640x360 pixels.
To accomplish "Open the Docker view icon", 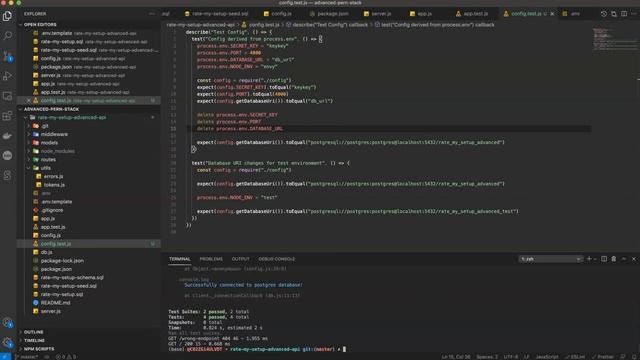I will tap(7, 136).
